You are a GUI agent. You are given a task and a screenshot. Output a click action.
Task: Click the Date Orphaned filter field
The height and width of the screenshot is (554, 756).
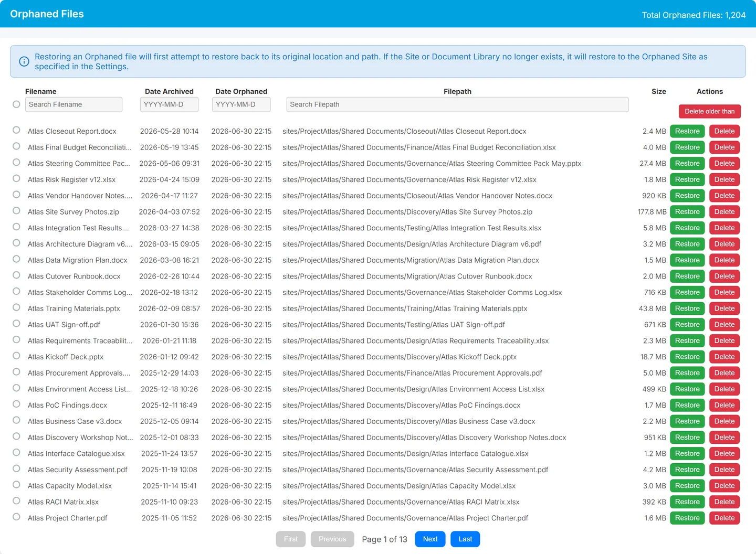click(241, 104)
